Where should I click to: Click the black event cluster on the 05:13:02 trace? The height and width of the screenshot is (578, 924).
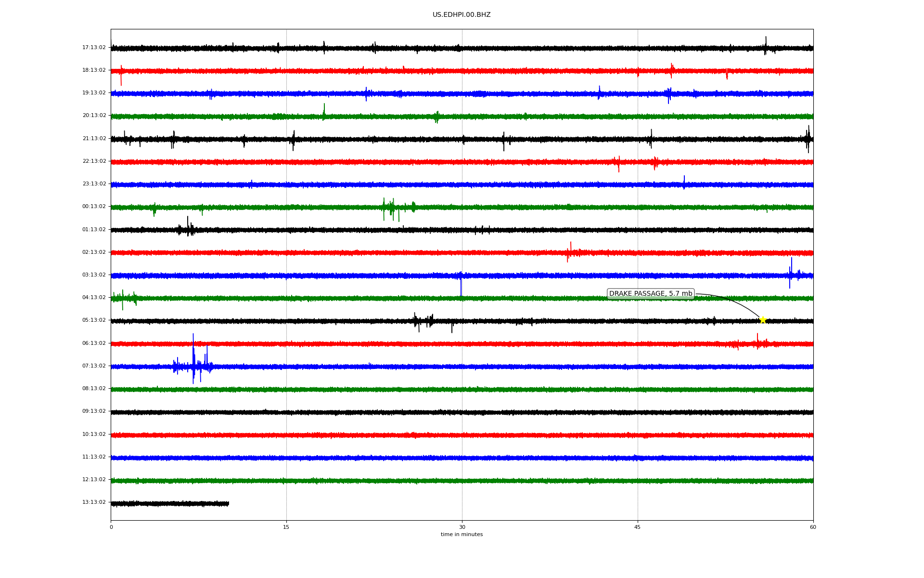pyautogui.click(x=423, y=322)
